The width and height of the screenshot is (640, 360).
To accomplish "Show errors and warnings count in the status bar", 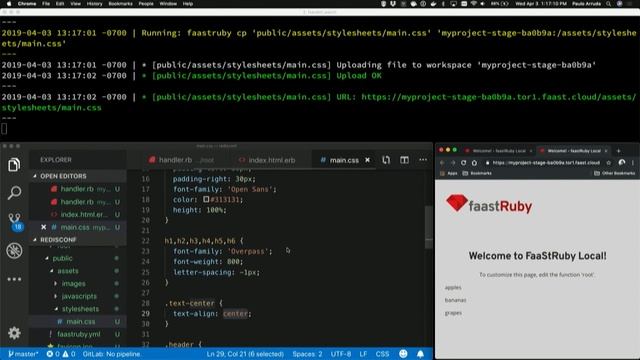I will tap(61, 354).
